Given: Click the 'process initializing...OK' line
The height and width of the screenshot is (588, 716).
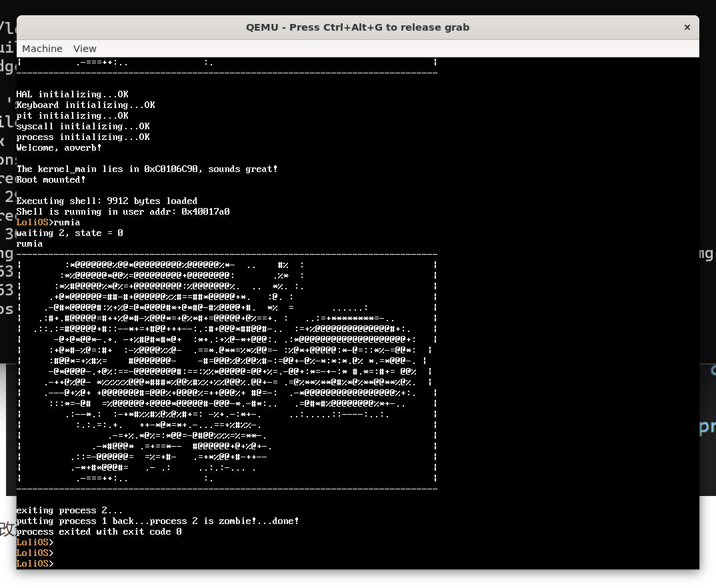Looking at the screenshot, I should (x=83, y=137).
